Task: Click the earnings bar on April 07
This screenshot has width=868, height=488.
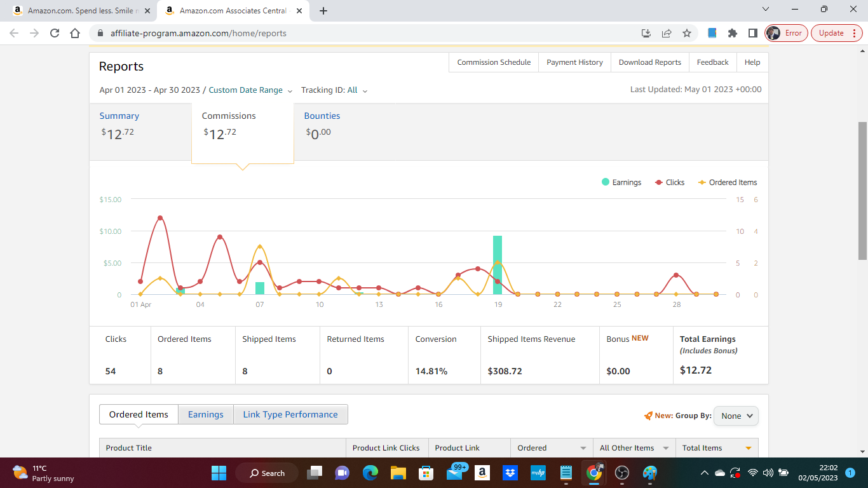Action: [260, 288]
